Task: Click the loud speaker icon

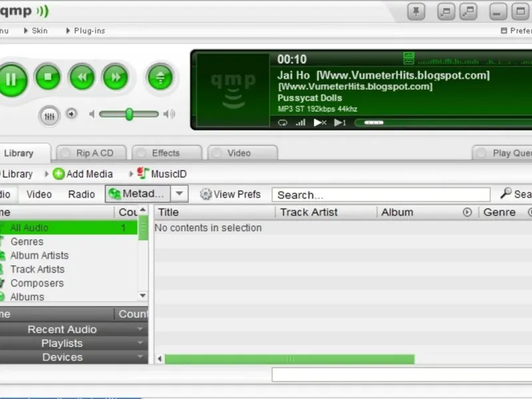Action: (x=169, y=114)
